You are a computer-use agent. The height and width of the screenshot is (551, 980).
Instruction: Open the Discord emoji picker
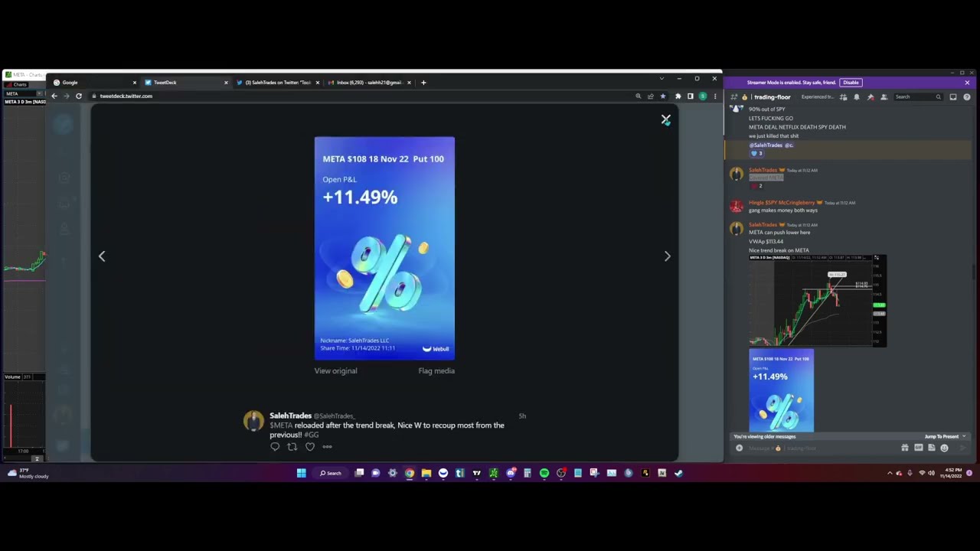click(944, 448)
